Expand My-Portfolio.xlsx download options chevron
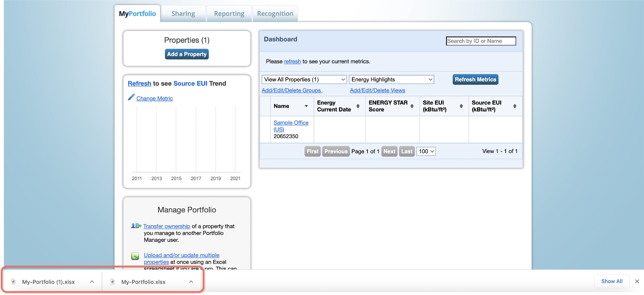This screenshot has width=644, height=295. pos(191,282)
